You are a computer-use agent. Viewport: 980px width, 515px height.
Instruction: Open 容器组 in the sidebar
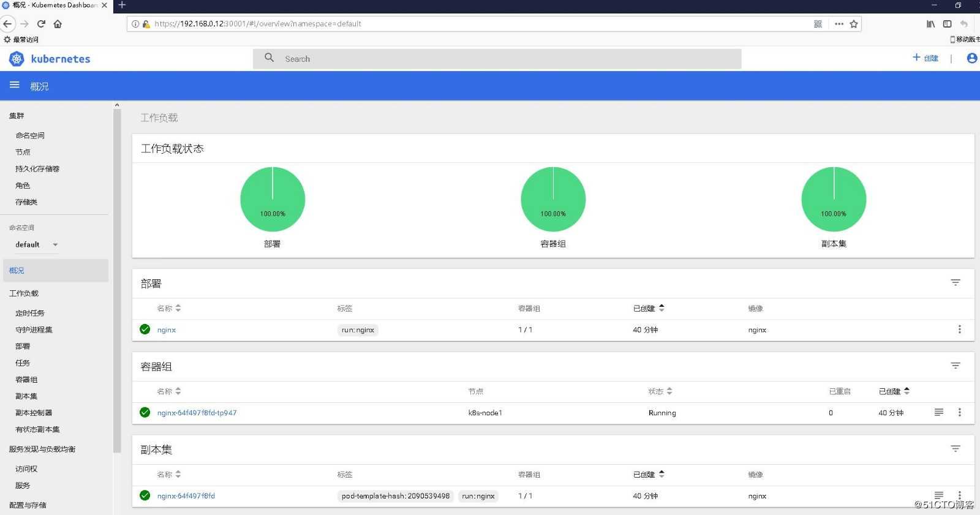(26, 379)
